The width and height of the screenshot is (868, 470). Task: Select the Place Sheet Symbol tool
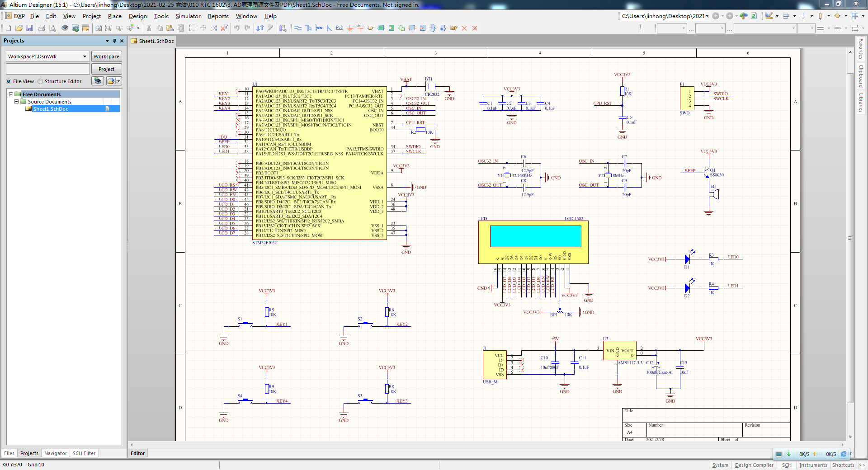tap(381, 28)
